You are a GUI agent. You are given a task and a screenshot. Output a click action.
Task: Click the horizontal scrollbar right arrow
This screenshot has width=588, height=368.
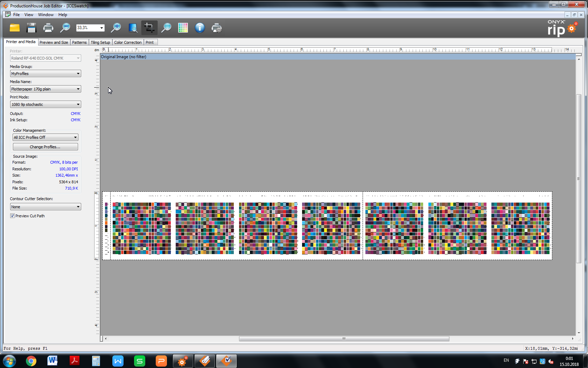click(x=573, y=339)
